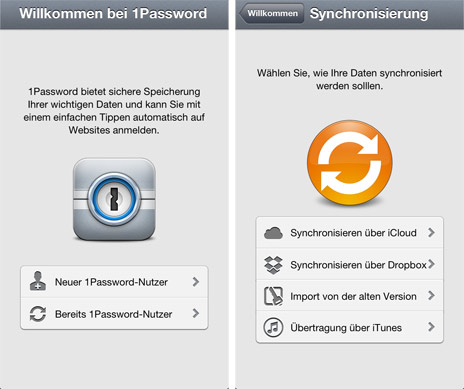Expand chevron beside Neuer 1Password-Nutzer
Image resolution: width=464 pixels, height=389 pixels.
click(x=196, y=282)
